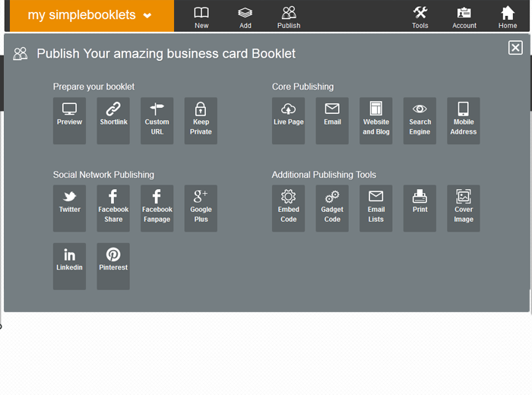Open the Print publishing tool
532x395 pixels.
pos(420,208)
